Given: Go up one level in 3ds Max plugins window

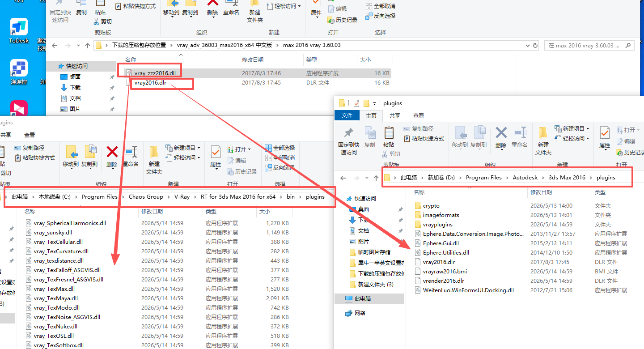Looking at the screenshot, I should coord(376,178).
